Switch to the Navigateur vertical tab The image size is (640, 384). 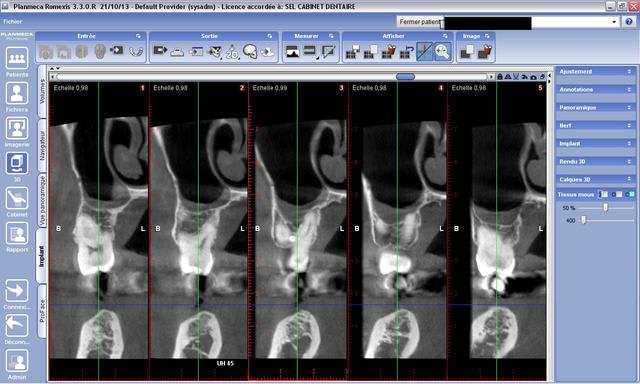tap(42, 146)
